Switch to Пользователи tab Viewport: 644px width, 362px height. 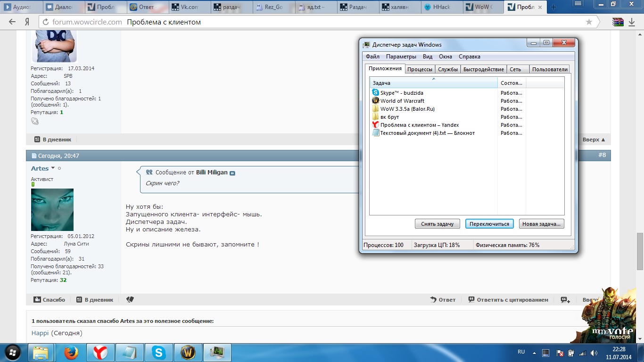click(550, 69)
